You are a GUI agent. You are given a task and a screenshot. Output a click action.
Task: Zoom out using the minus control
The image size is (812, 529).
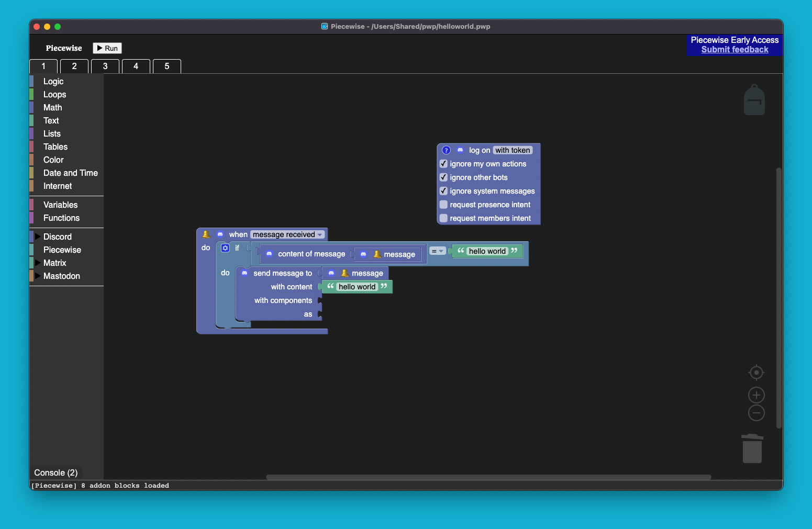[x=756, y=413]
